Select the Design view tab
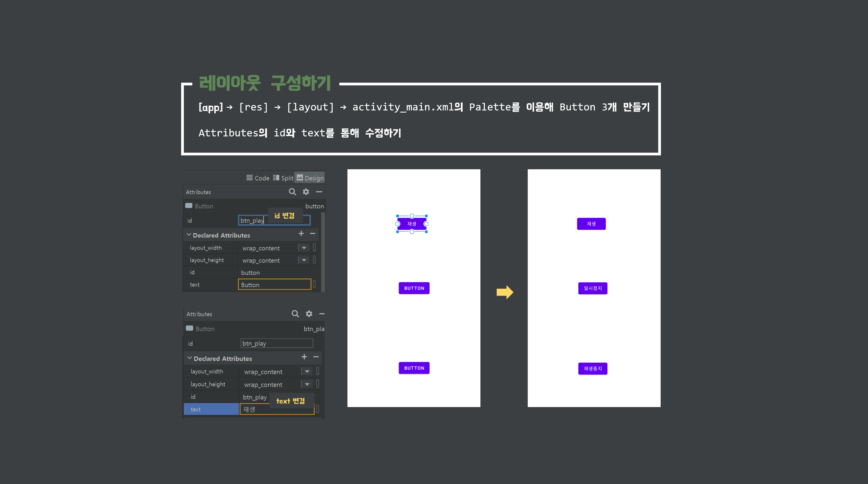 click(x=310, y=178)
